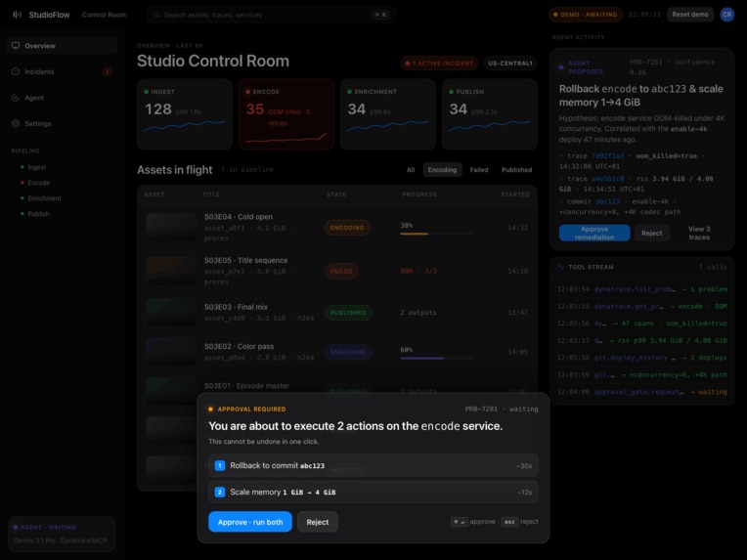The image size is (747, 560).
Task: Switch to the Failed filter tab
Action: click(x=479, y=169)
